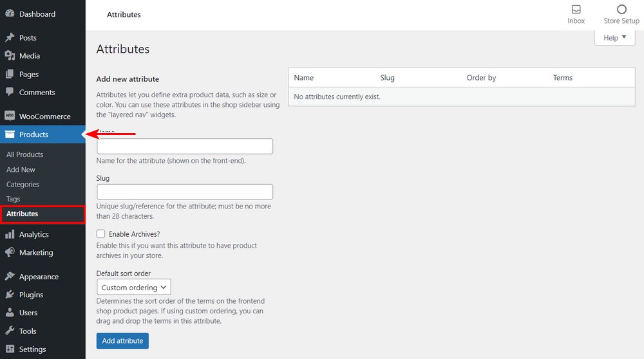Click the Pages icon in sidebar
Viewport: 644px width, 359px height.
(10, 74)
